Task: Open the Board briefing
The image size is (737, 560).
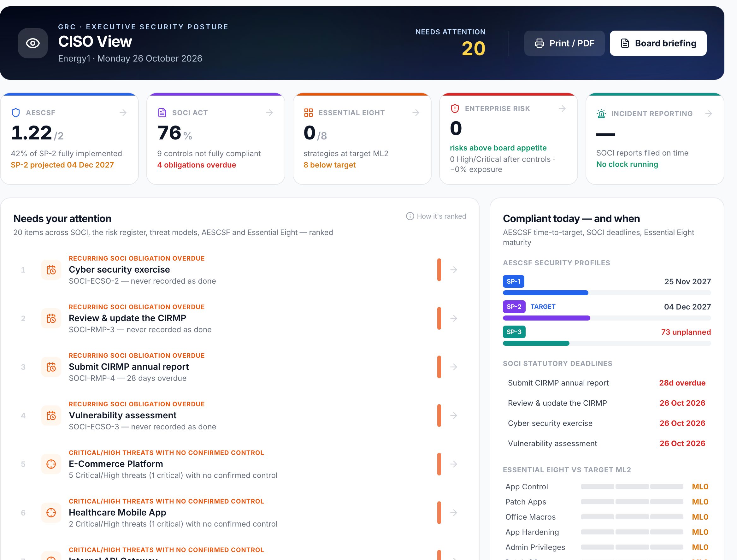Action: (x=658, y=43)
